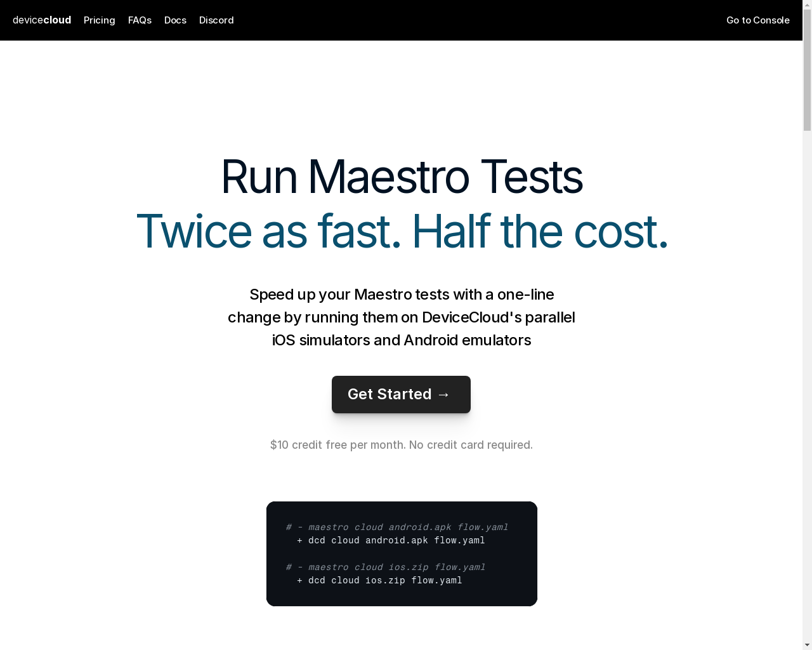This screenshot has height=650, width=812.
Task: Click the 'Run Maestro Tests' heading
Action: click(402, 176)
